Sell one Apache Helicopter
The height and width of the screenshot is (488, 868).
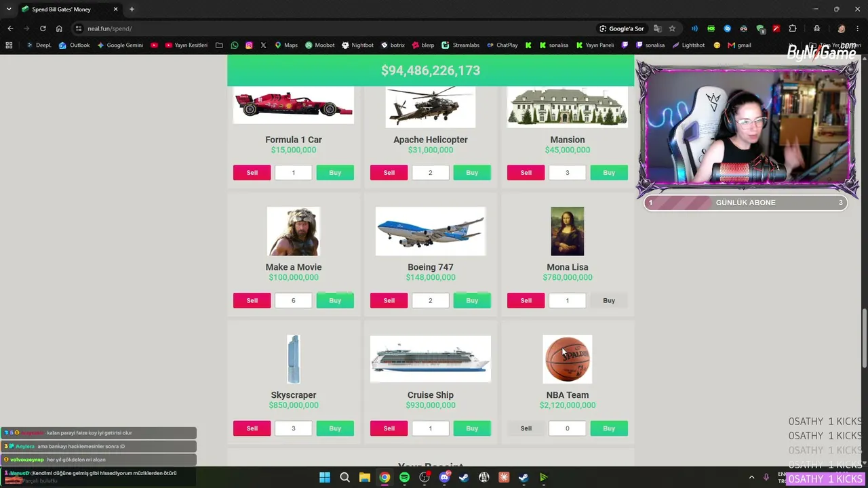(x=389, y=173)
